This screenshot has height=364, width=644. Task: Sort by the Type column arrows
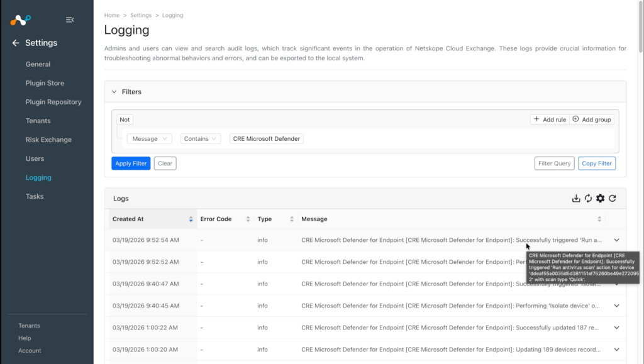click(x=292, y=219)
